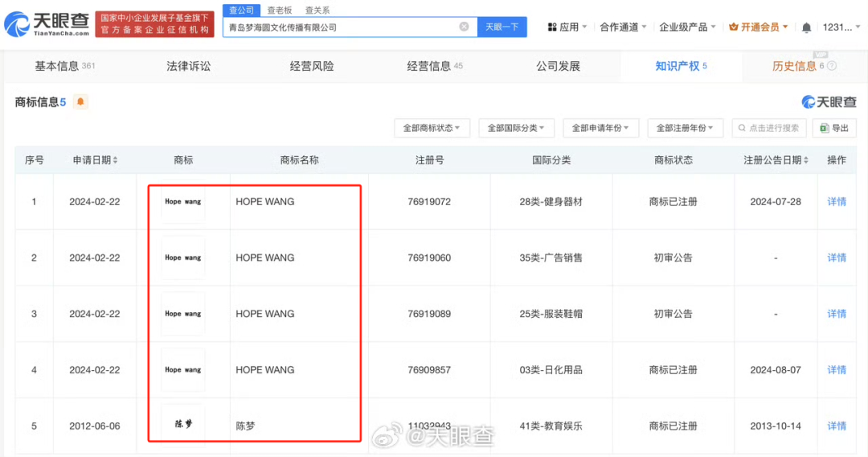Click the 国际分类 column header
868x457 pixels.
(551, 160)
